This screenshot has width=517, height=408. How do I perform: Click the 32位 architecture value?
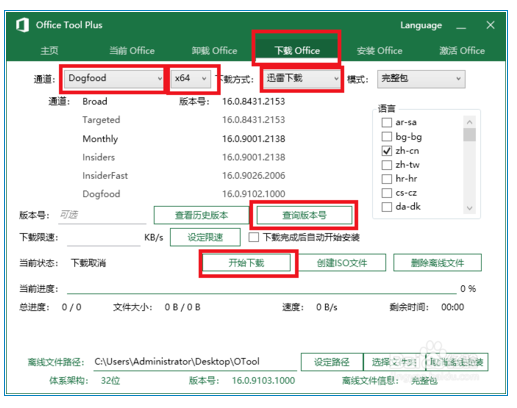point(110,380)
